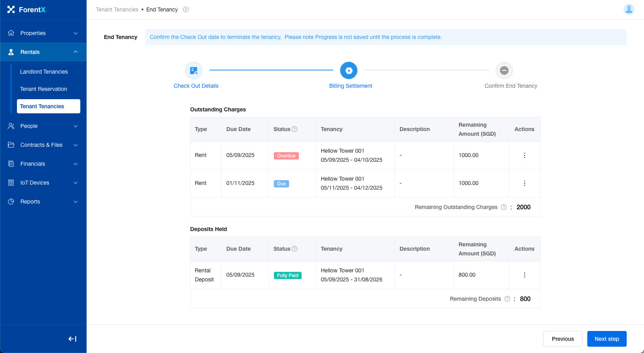Collapse the sidebar with the arrow icon
The image size is (644, 353).
[72, 339]
